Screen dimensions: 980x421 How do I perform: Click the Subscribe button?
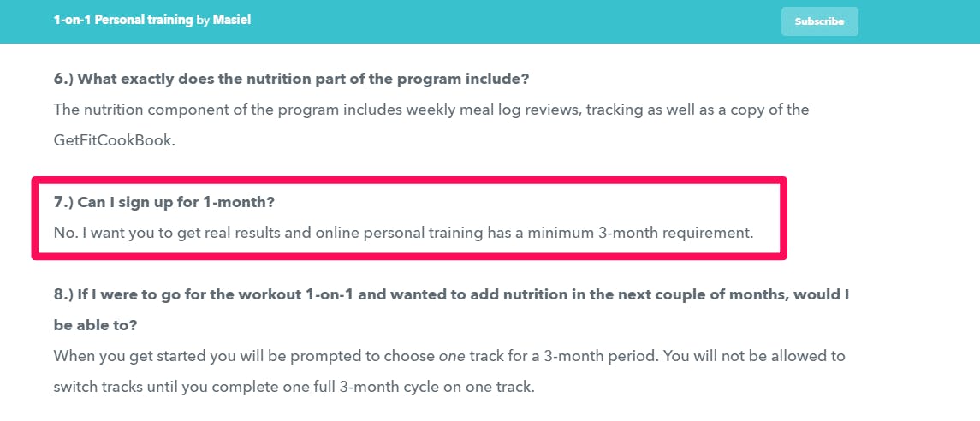819,21
